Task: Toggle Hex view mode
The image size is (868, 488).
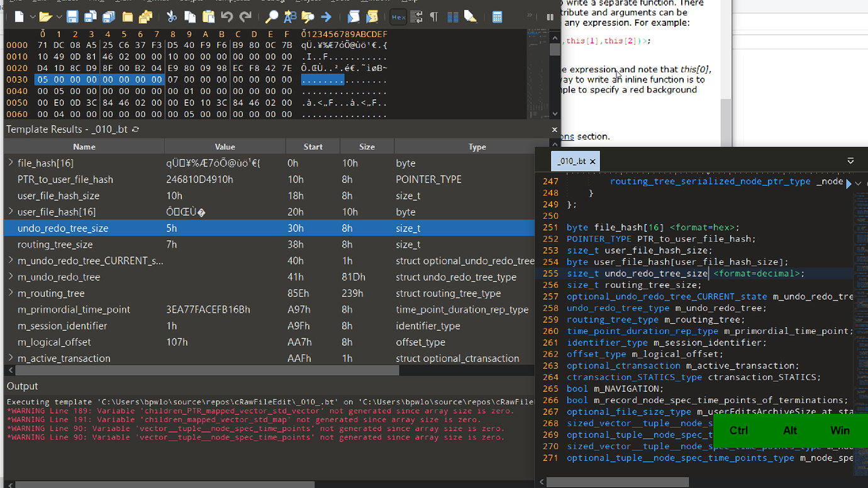Action: (x=398, y=17)
